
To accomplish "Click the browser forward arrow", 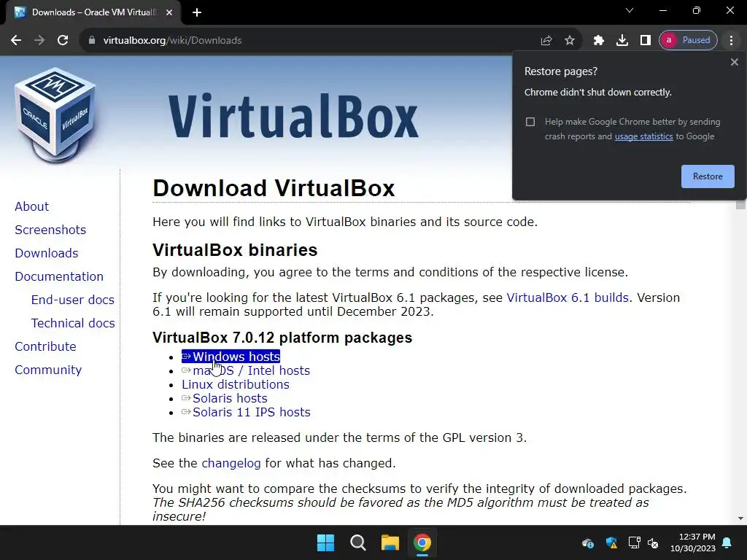I will (x=39, y=41).
